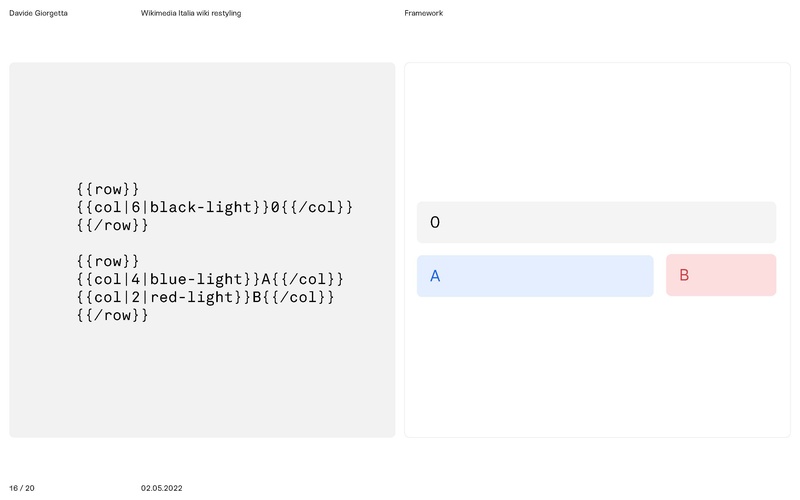The image size is (800, 500).
Task: Click empty space above the 0 box
Action: point(596,130)
